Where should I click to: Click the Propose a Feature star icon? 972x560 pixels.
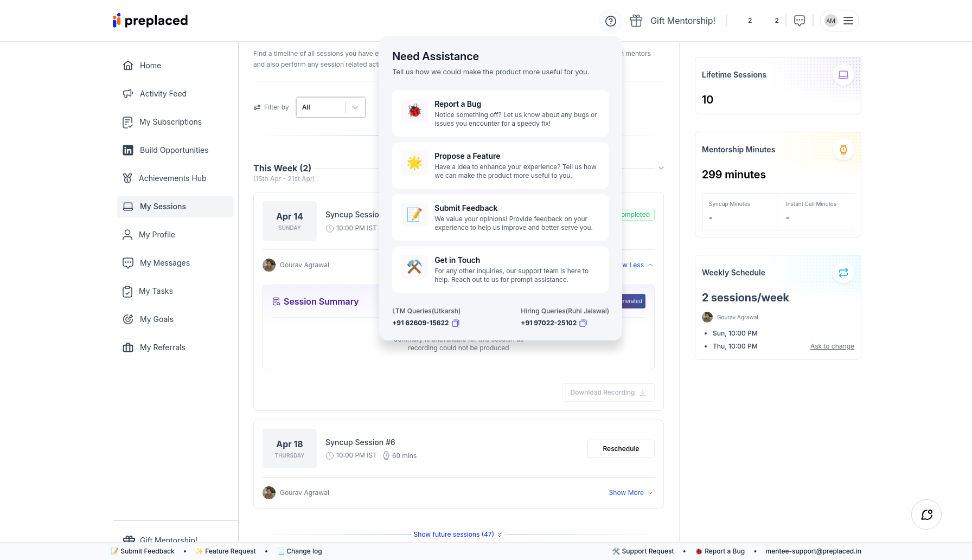(414, 163)
